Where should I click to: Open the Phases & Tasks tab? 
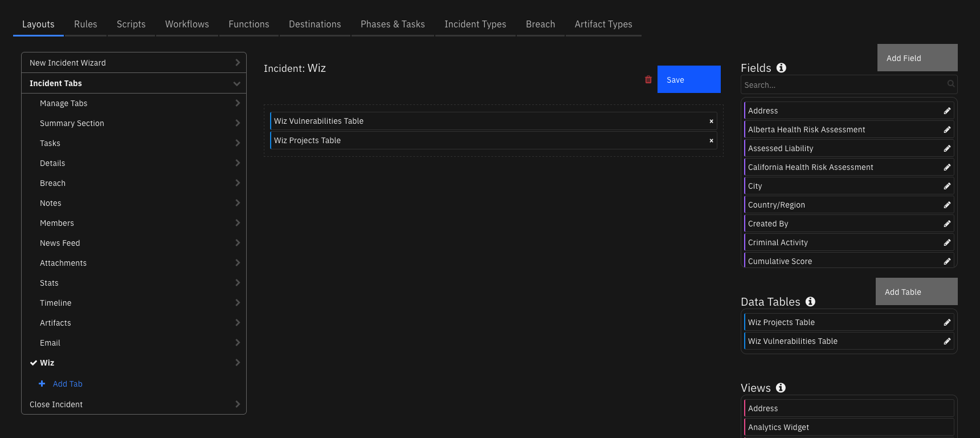(x=393, y=24)
